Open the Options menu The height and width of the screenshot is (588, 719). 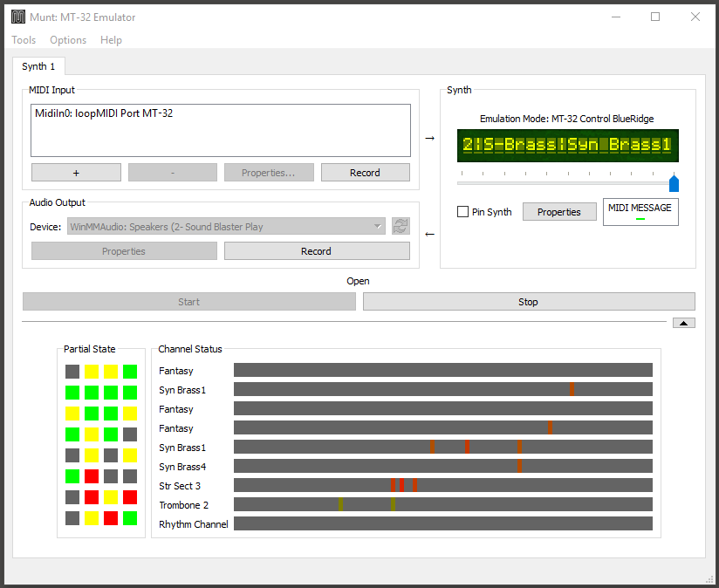click(x=68, y=40)
